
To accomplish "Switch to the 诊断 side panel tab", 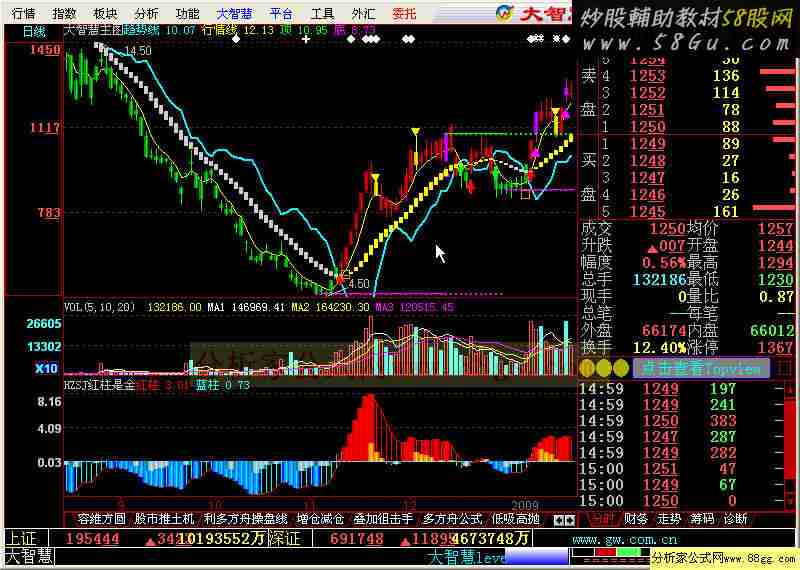I will 735,519.
